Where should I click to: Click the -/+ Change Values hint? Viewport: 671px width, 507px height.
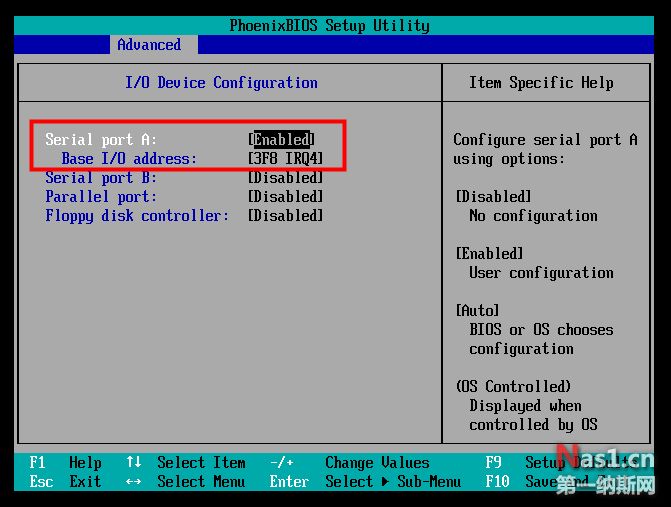point(350,463)
